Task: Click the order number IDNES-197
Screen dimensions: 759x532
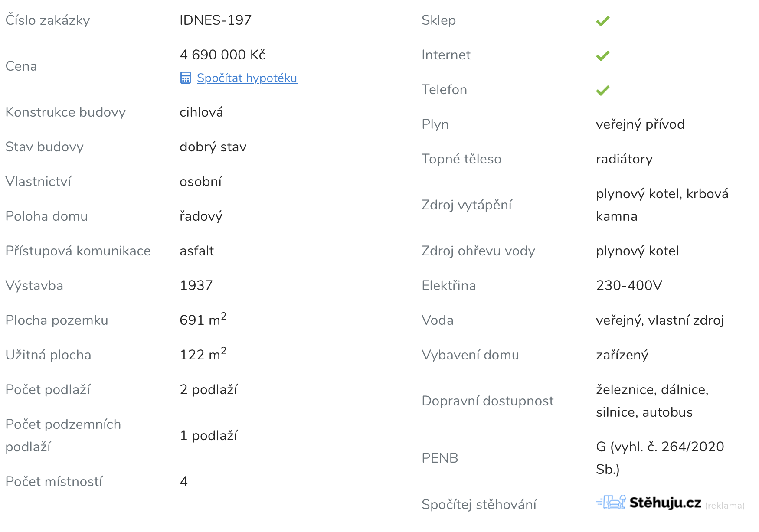Action: pos(216,20)
